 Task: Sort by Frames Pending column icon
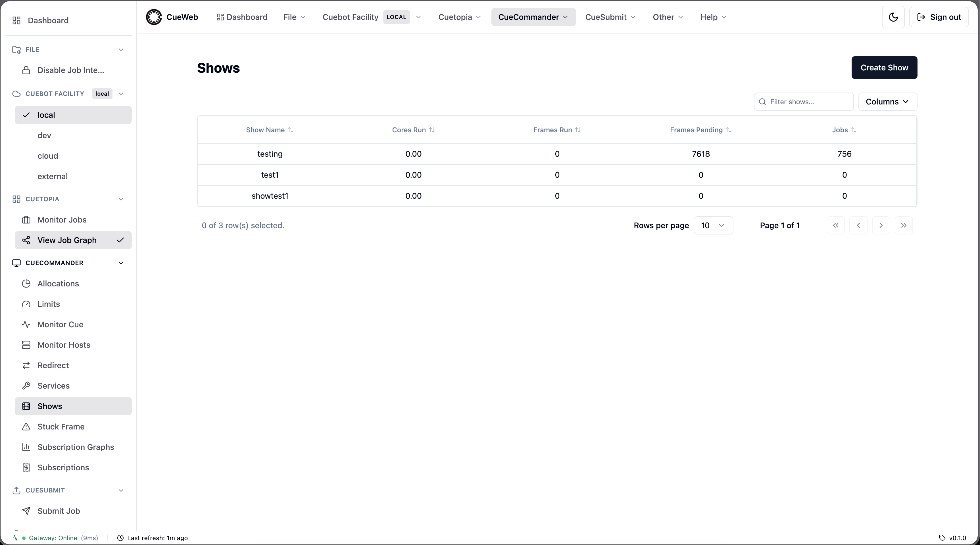[729, 130]
